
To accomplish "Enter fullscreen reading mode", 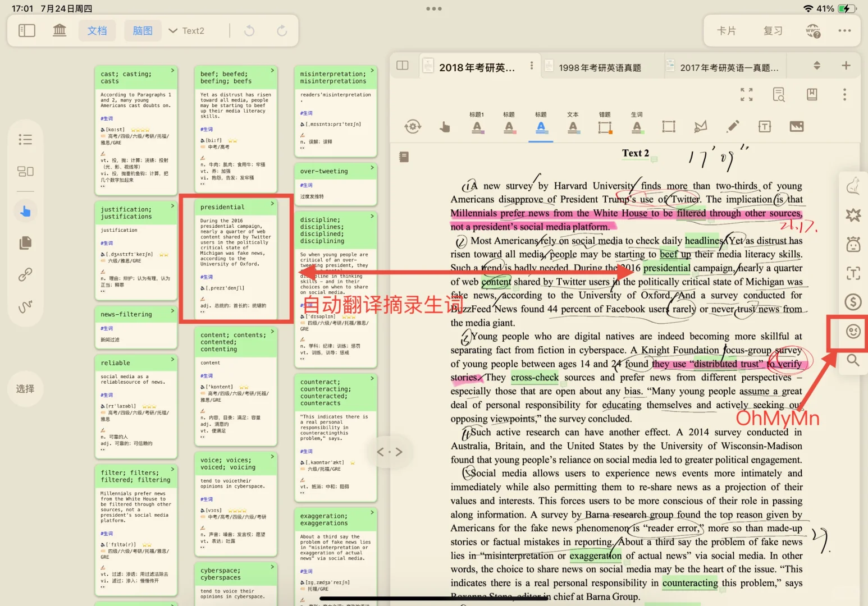I will point(746,94).
